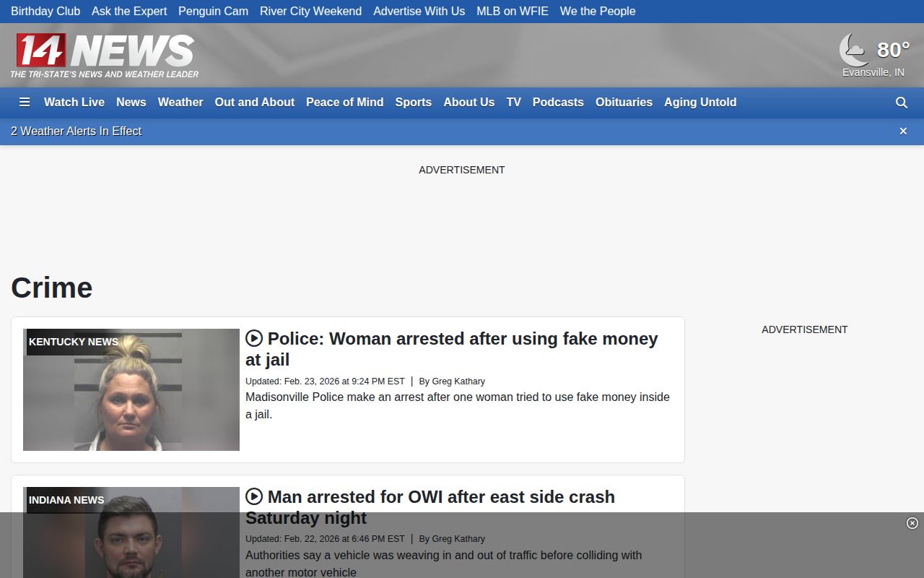Go to the Weather section

[180, 103]
